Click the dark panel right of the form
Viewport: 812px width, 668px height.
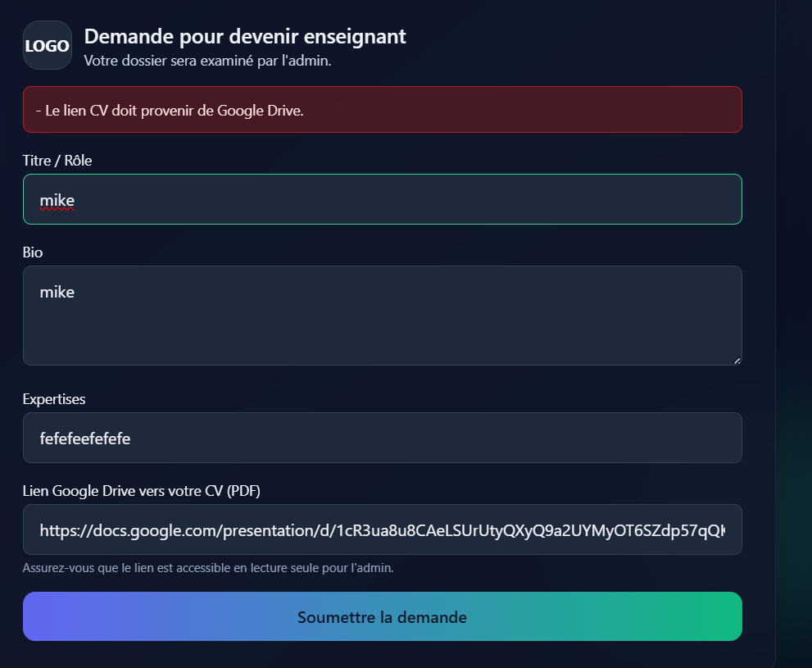pos(793,328)
